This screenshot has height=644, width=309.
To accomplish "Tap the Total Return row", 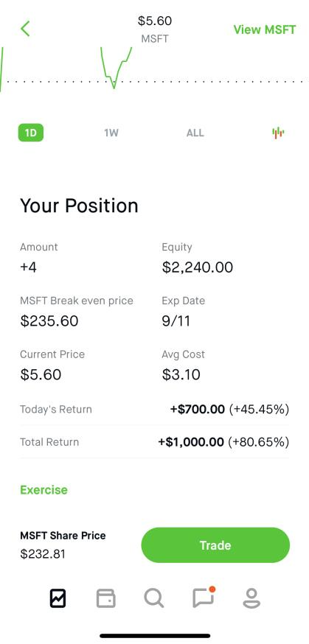I will 155,442.
